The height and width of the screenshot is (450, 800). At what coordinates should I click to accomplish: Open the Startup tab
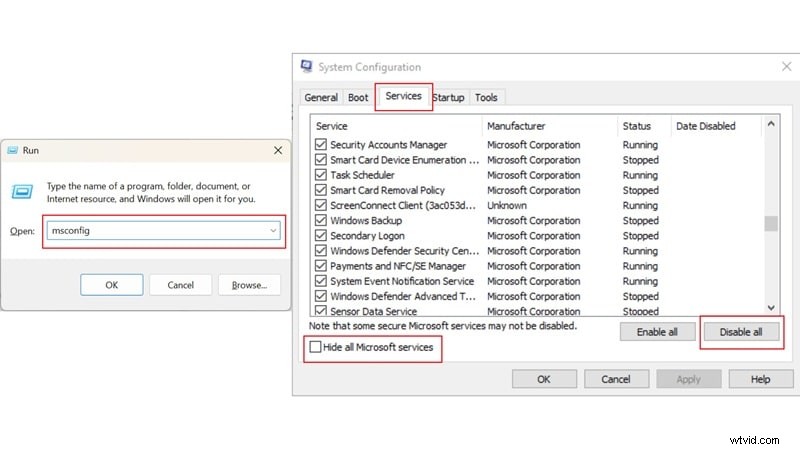pos(449,97)
